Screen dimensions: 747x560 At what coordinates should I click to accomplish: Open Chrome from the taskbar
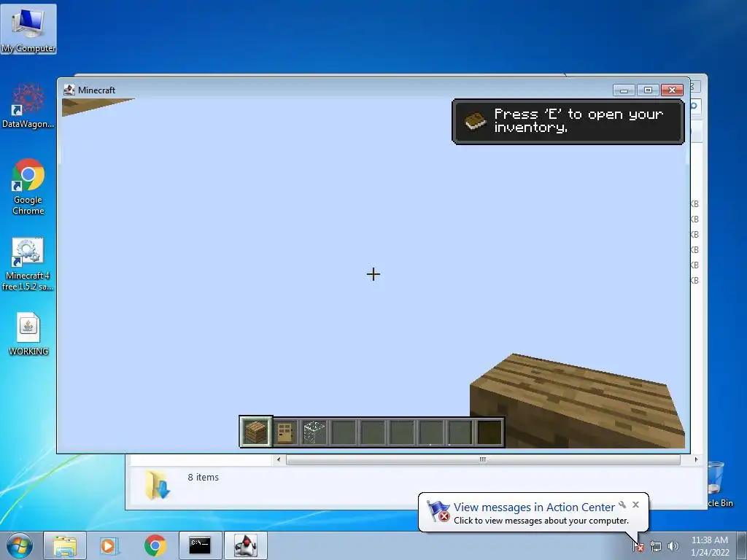(x=155, y=545)
